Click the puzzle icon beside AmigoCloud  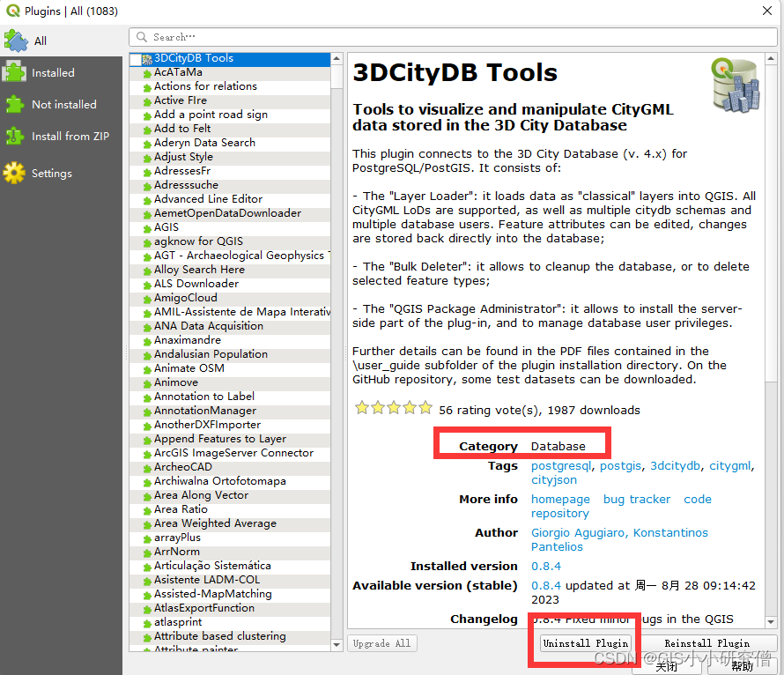tap(147, 300)
